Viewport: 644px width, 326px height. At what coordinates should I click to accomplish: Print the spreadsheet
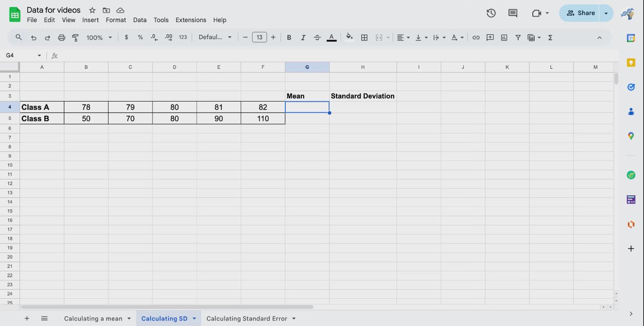point(61,37)
